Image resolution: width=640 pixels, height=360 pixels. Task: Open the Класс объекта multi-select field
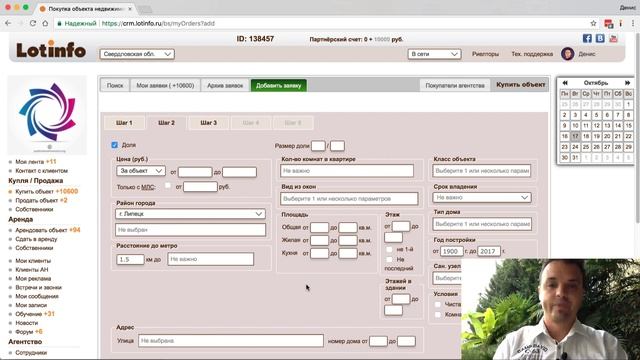(x=482, y=171)
